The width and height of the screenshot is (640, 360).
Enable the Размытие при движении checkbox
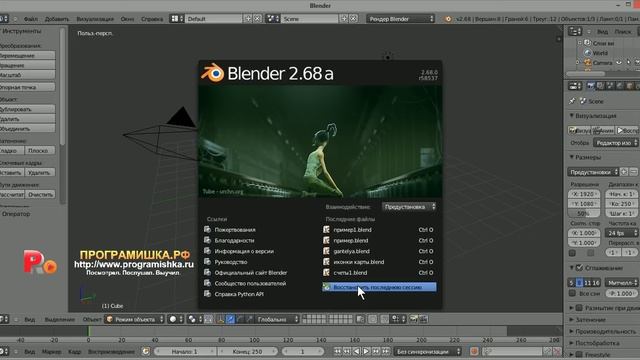[x=579, y=308]
